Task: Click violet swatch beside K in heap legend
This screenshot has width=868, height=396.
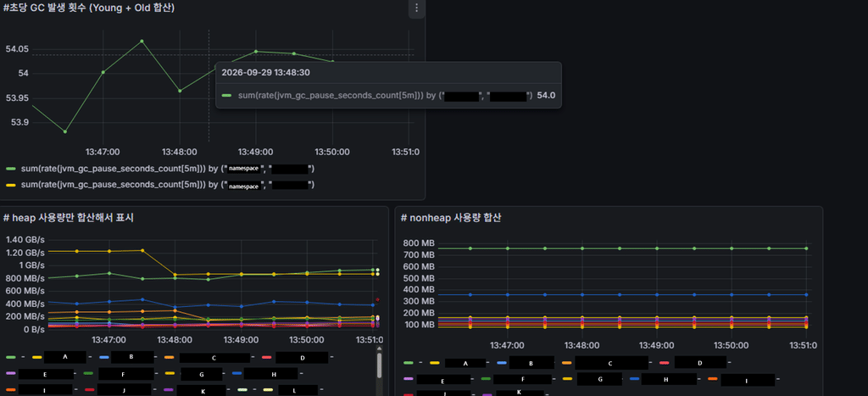Action: 169,390
